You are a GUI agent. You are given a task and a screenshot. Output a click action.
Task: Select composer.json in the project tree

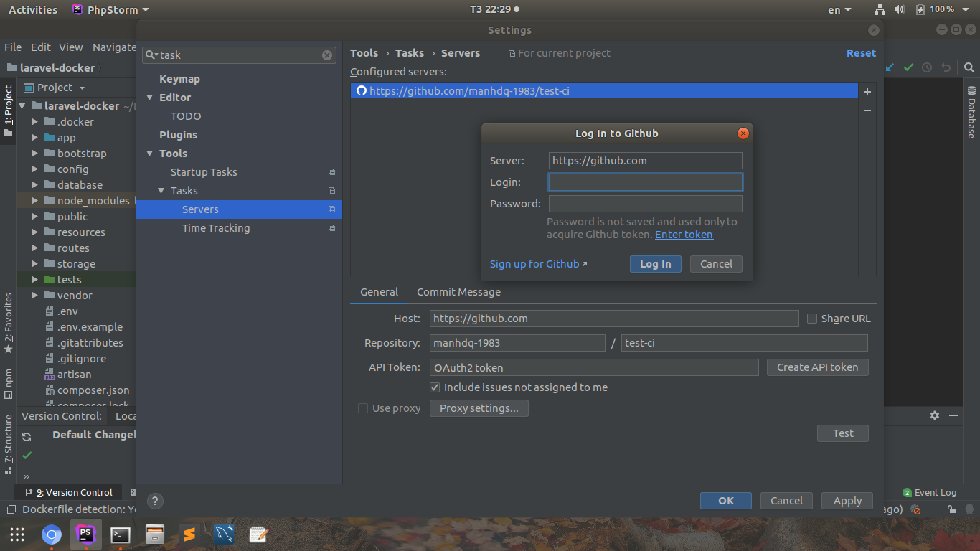coord(93,390)
